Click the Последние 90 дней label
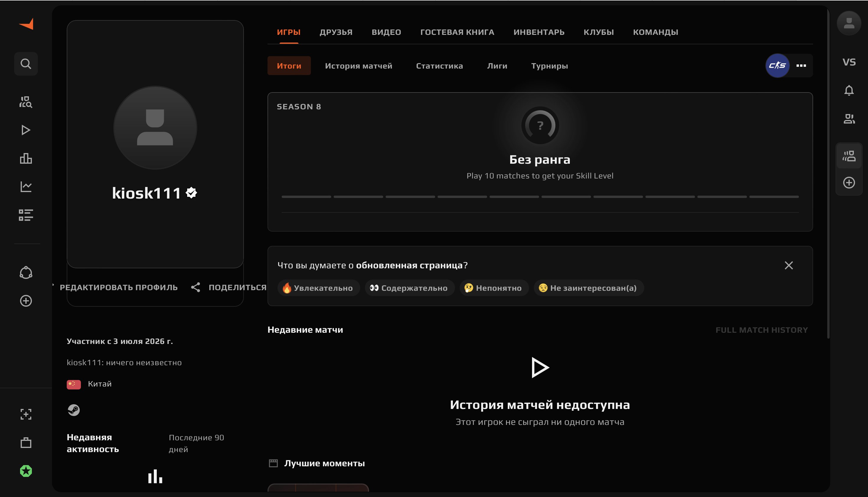 tap(196, 444)
